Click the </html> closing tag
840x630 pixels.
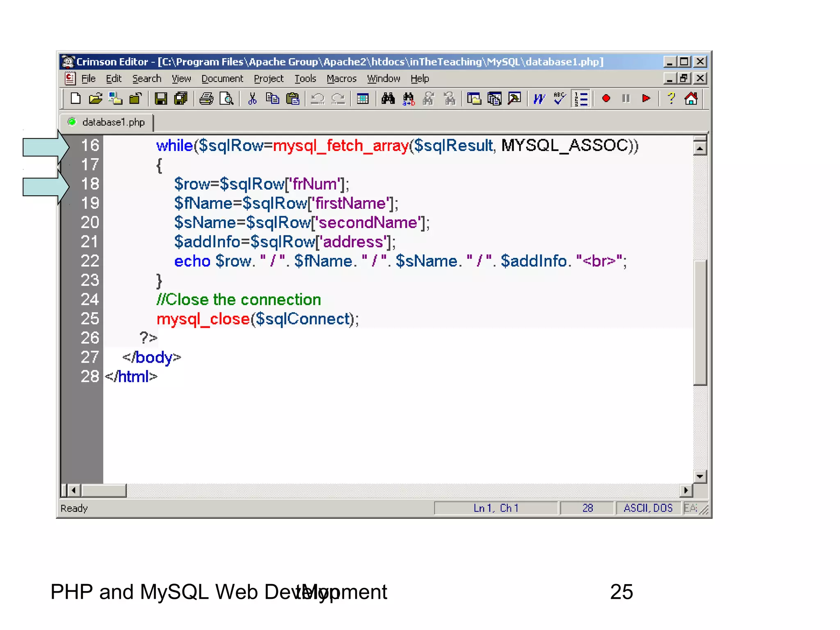(x=131, y=377)
